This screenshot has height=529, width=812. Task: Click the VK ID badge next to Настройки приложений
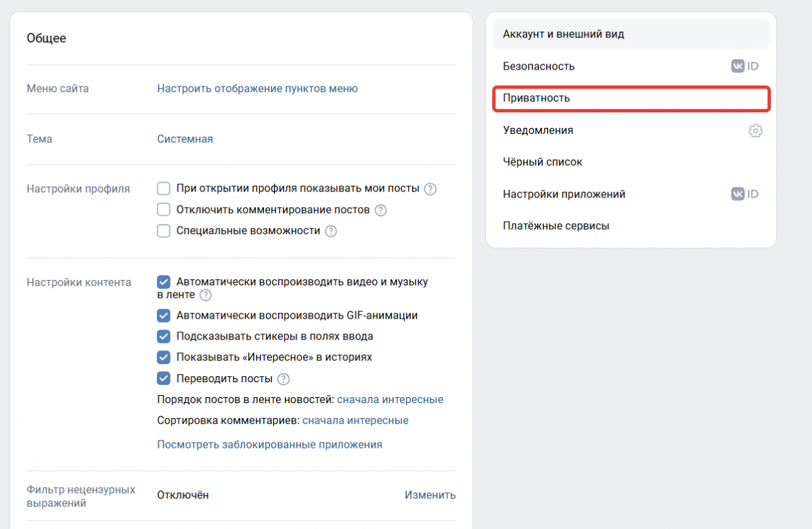pos(745,194)
